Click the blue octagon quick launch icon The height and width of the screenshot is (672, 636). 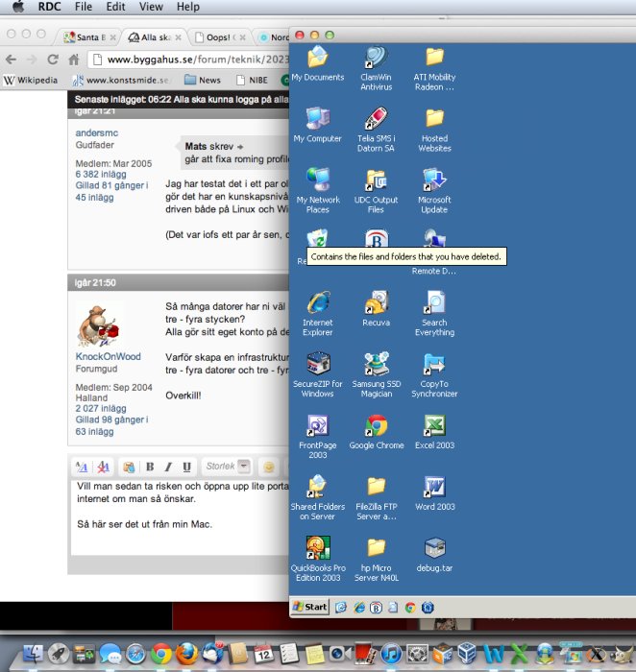[428, 608]
